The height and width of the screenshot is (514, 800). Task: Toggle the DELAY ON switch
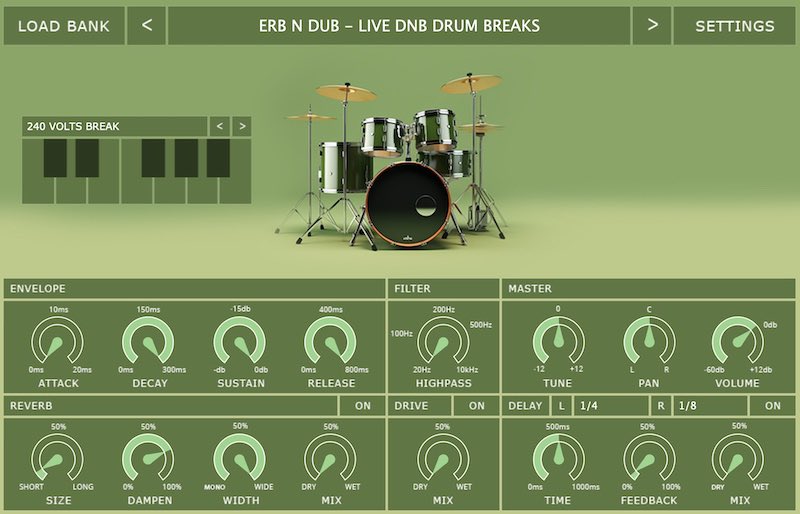click(x=772, y=406)
